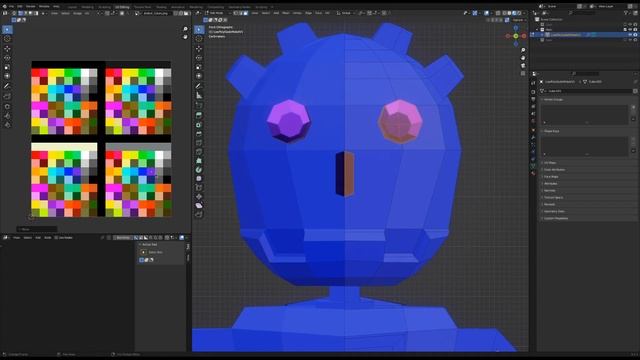
Task: Click the mesh data name field
Action: pos(588,91)
